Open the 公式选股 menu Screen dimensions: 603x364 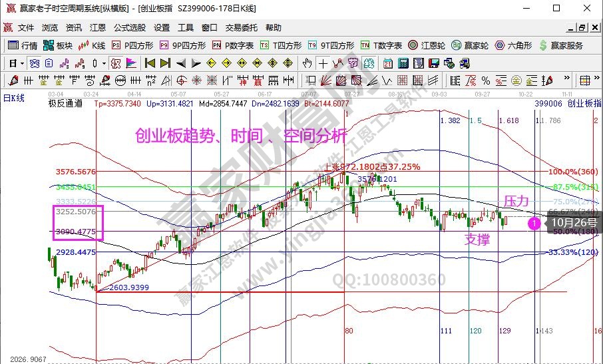(129, 28)
